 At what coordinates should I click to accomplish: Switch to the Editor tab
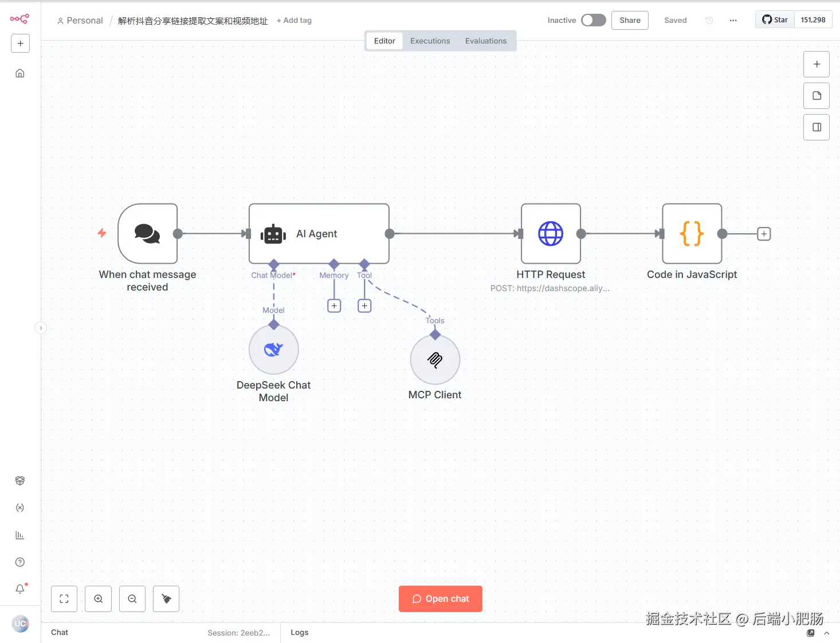click(x=384, y=41)
